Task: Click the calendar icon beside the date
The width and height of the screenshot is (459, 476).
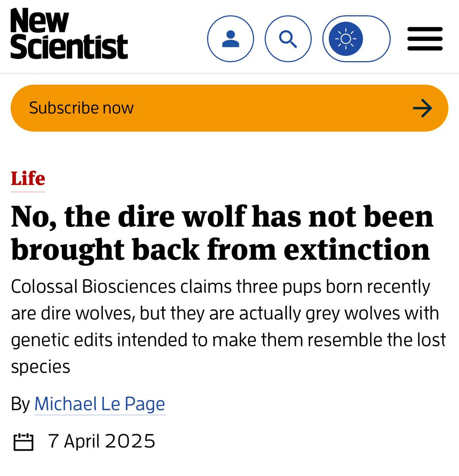Action: [x=23, y=442]
